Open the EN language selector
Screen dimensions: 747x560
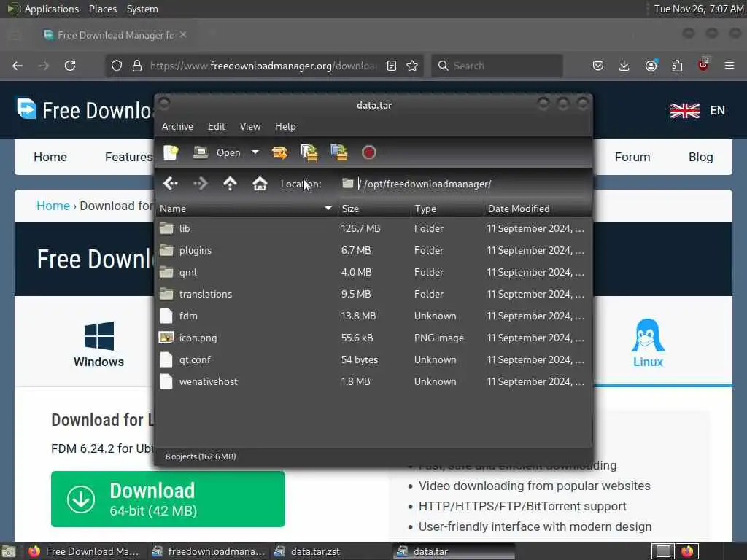(697, 111)
